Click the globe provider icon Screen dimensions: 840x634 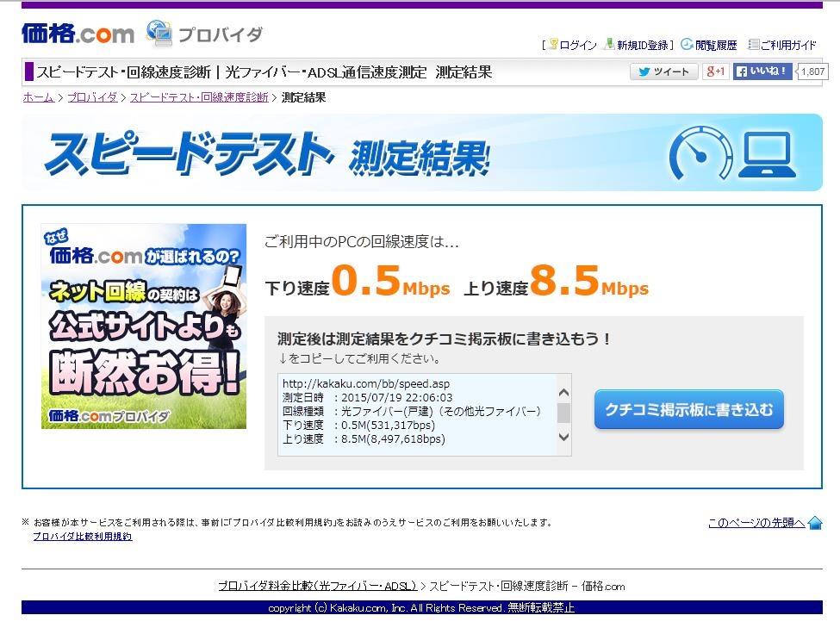point(159,33)
